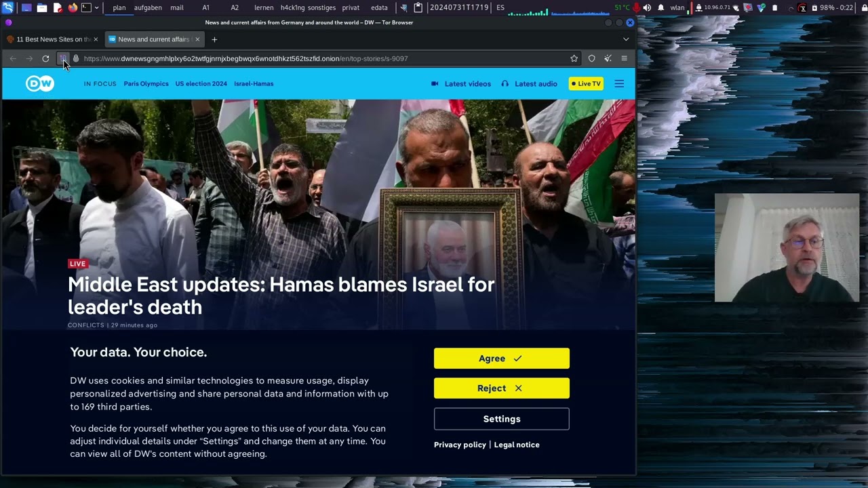Click the 51 °C temperature readout
The image size is (868, 488).
pyautogui.click(x=622, y=7)
